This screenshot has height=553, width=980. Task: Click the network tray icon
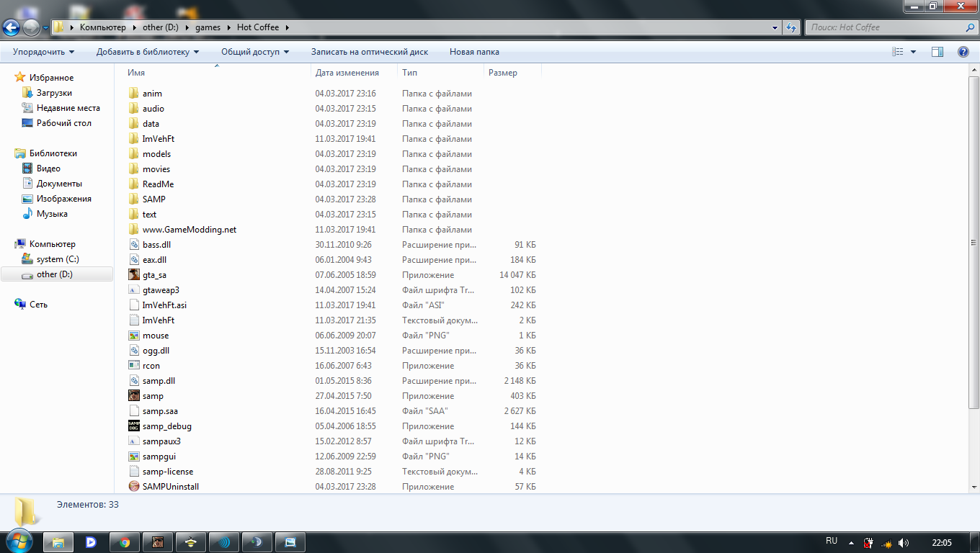point(886,542)
